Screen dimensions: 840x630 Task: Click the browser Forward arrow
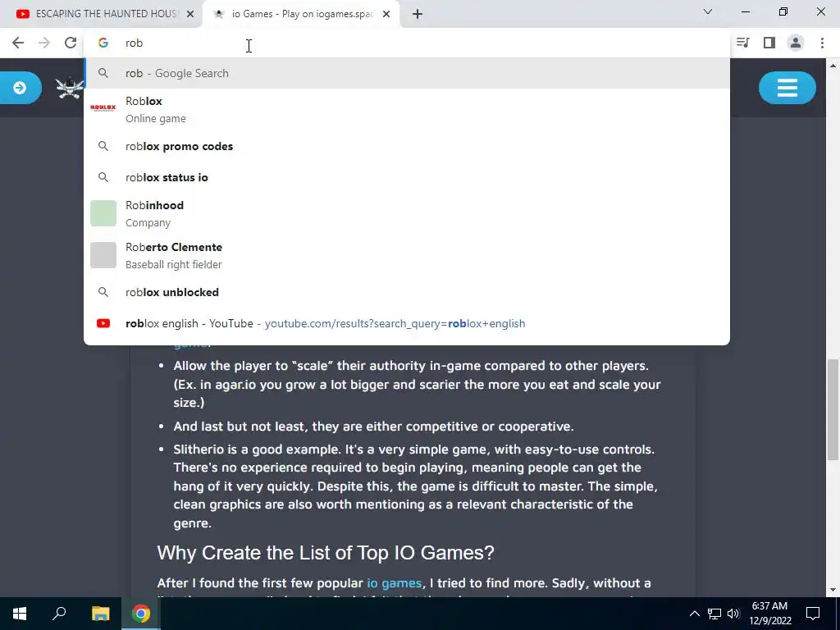coord(44,43)
